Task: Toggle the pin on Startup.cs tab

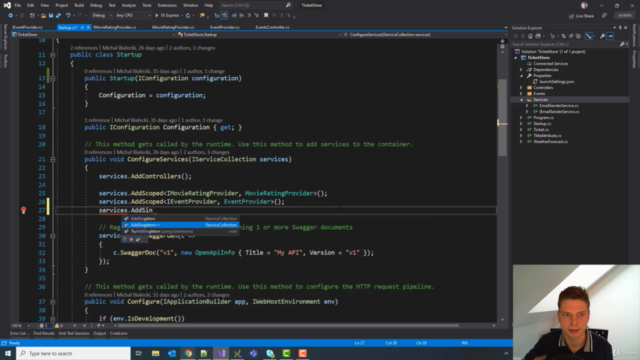Action: click(x=82, y=27)
